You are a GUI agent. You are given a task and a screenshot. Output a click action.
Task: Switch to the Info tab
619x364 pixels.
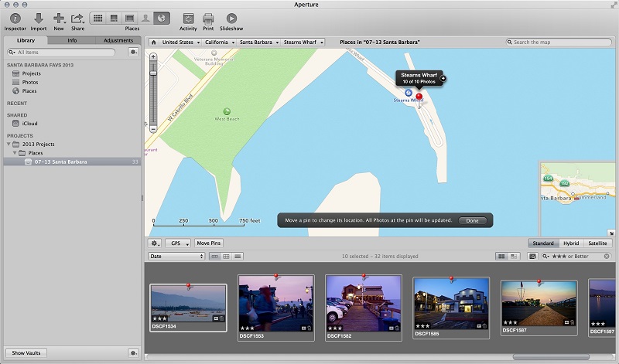click(72, 40)
